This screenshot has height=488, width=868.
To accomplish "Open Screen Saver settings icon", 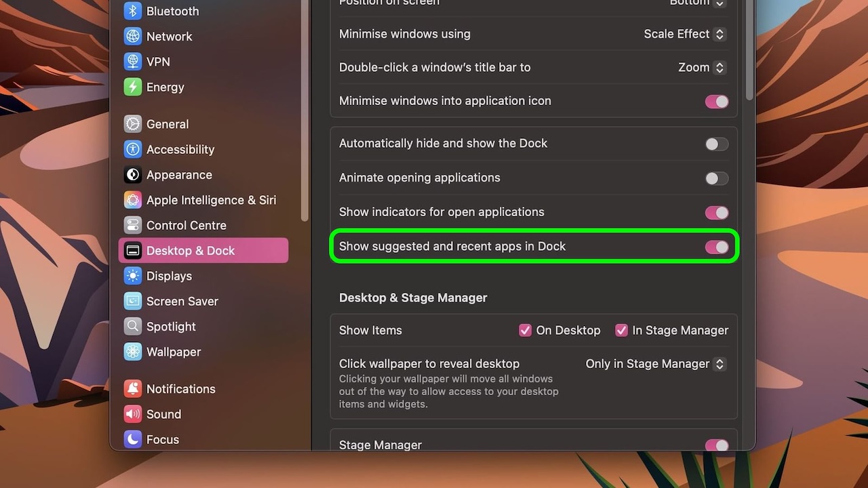I will coord(132,301).
